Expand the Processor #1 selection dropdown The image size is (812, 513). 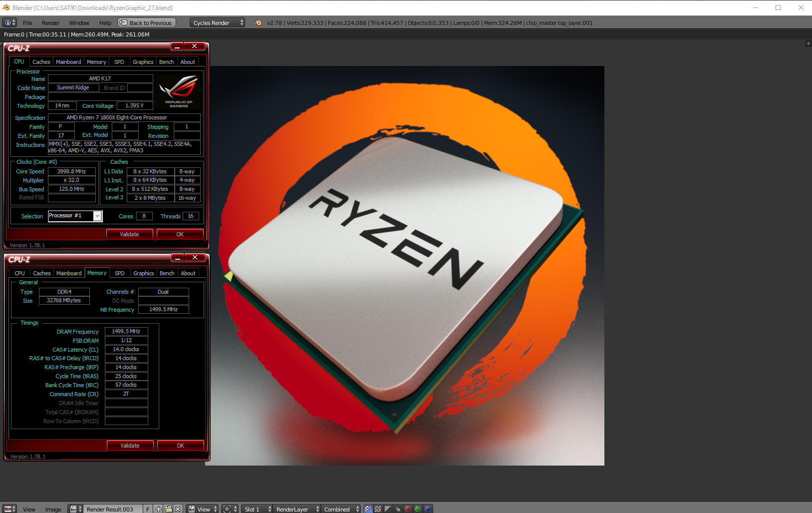(x=98, y=216)
